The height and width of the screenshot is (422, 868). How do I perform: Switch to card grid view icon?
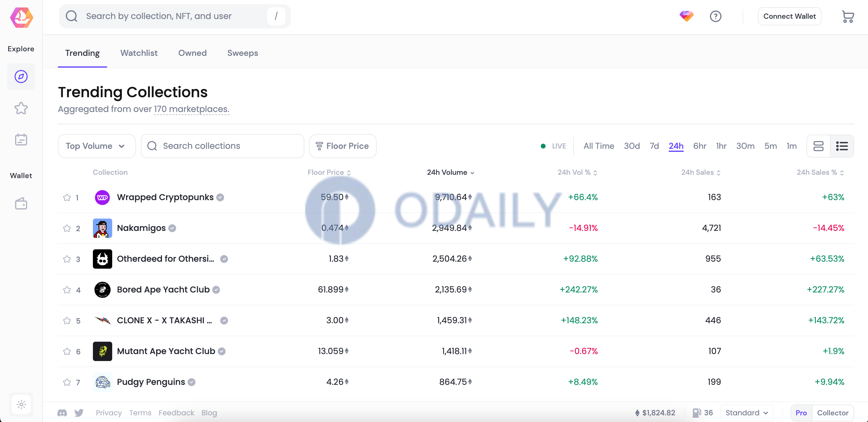(x=818, y=146)
